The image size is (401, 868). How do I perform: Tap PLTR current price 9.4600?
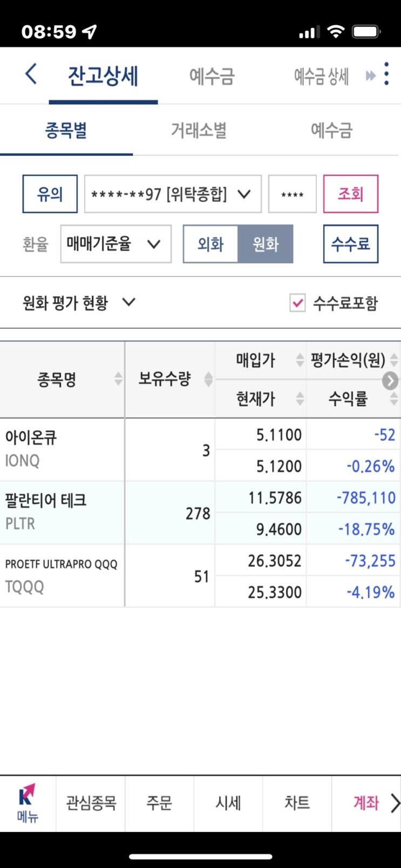pyautogui.click(x=278, y=529)
